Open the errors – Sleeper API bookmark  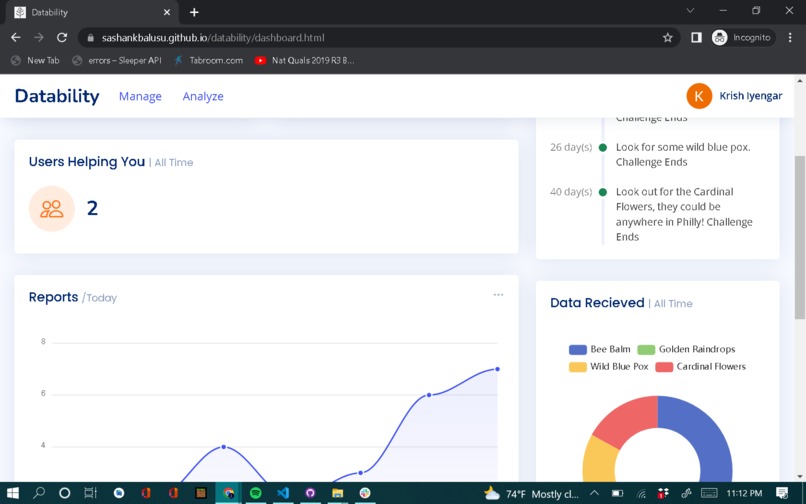tap(117, 60)
